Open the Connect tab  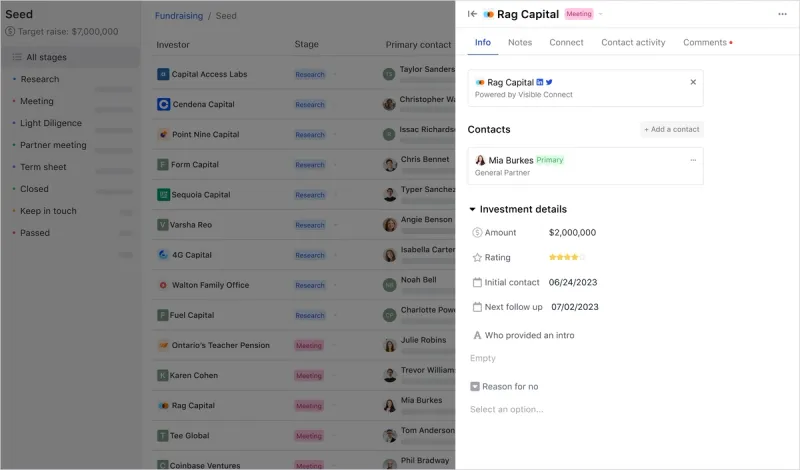point(566,42)
